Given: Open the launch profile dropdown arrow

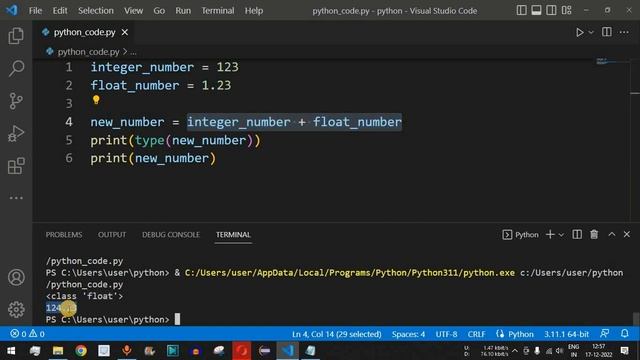Looking at the screenshot, I should tap(561, 235).
